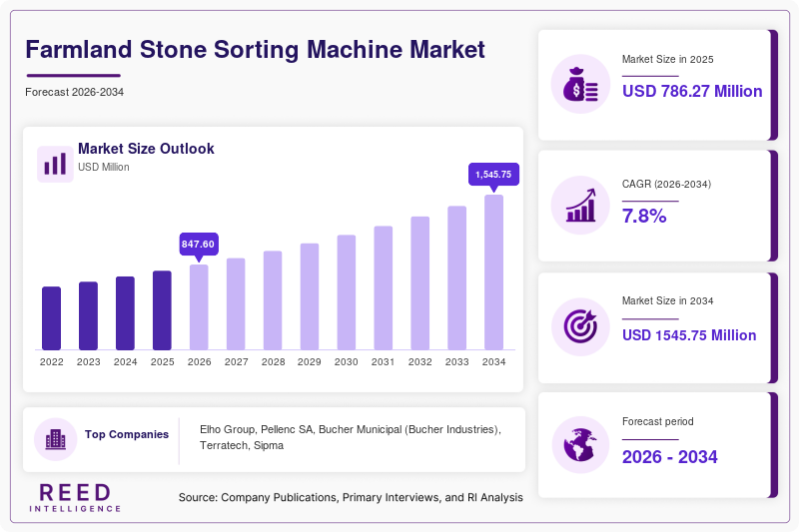Click the REED Intelligence logo
799x532 pixels.
click(75, 498)
